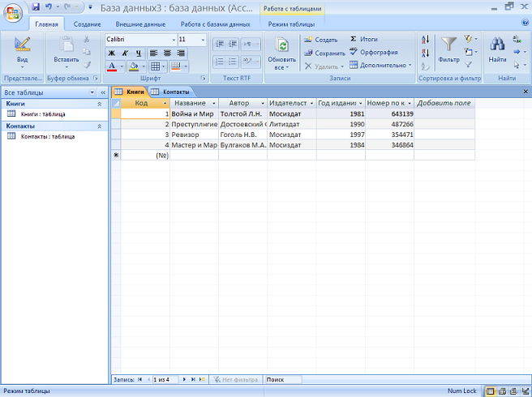
Task: Select cell Гоголь Н.В.
Action: pos(243,134)
